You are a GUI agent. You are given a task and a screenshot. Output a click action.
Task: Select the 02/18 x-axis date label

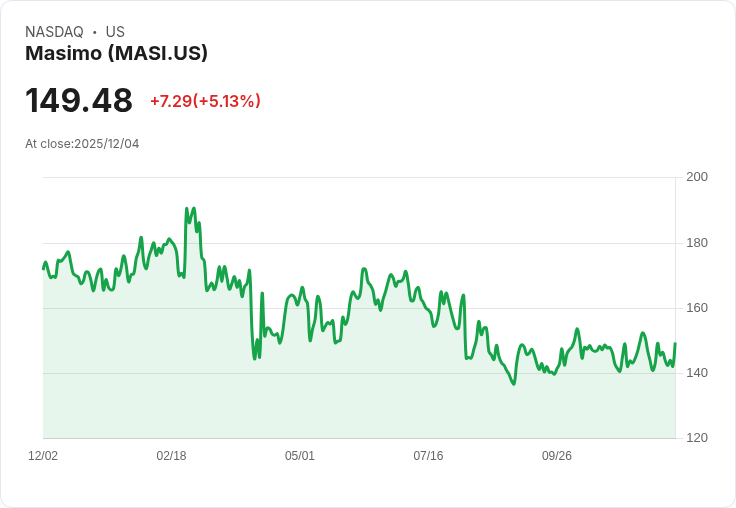pyautogui.click(x=171, y=456)
